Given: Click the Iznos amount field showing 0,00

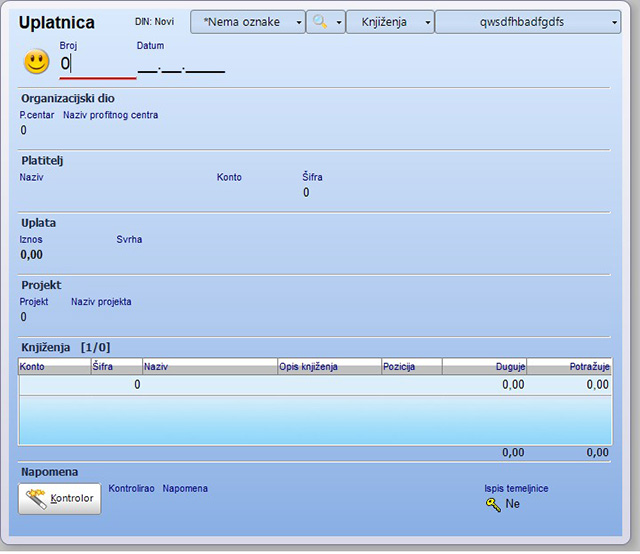Looking at the screenshot, I should click(32, 255).
